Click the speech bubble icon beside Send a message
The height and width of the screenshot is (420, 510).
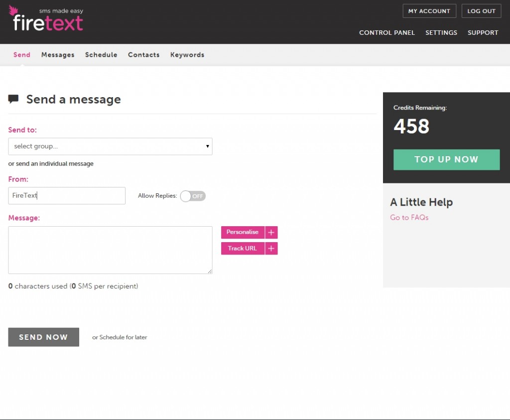tap(13, 99)
